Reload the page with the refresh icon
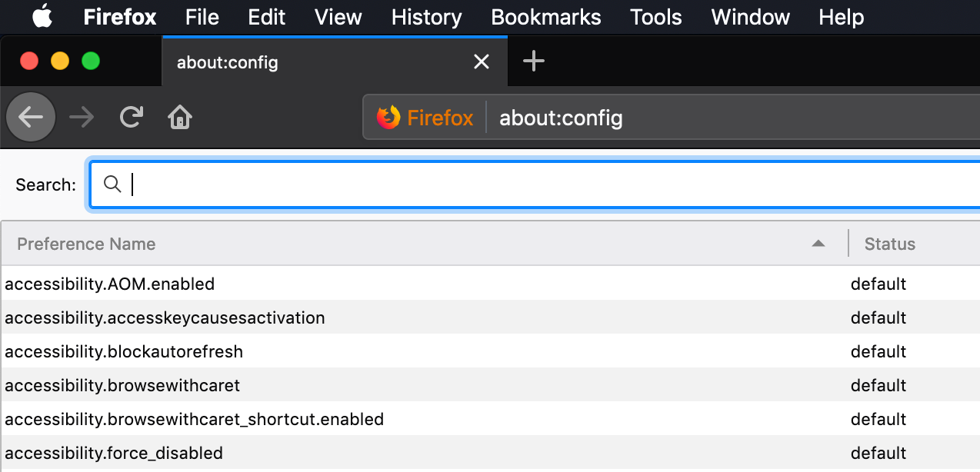980x472 pixels. pos(132,117)
